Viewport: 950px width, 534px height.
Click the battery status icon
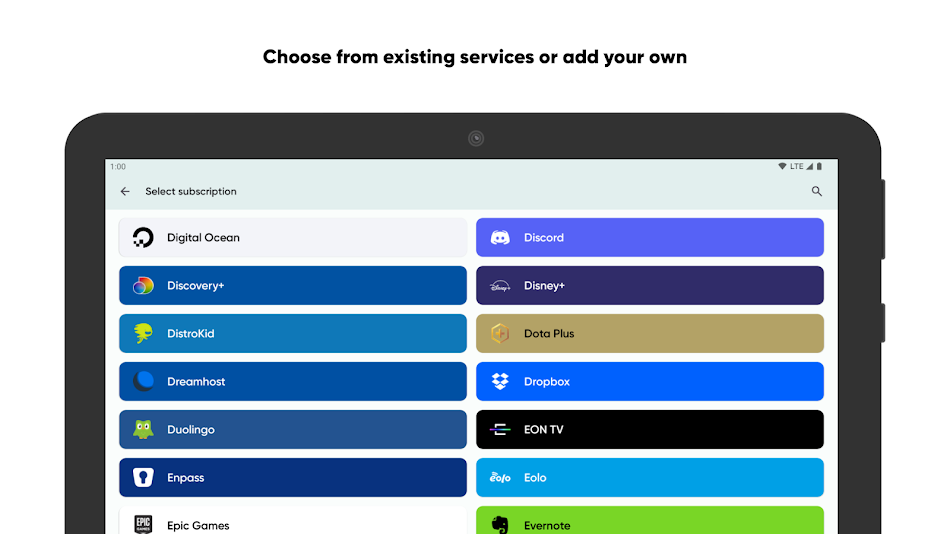819,166
